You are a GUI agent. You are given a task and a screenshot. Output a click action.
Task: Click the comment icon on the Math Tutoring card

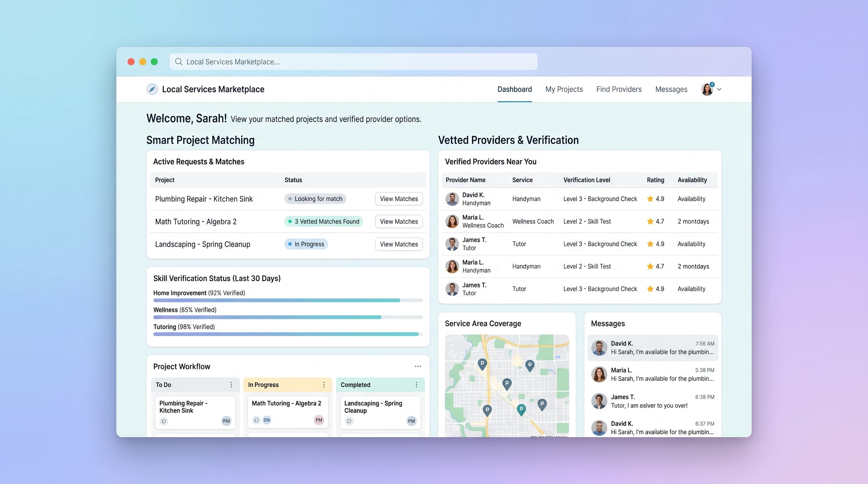coord(256,420)
